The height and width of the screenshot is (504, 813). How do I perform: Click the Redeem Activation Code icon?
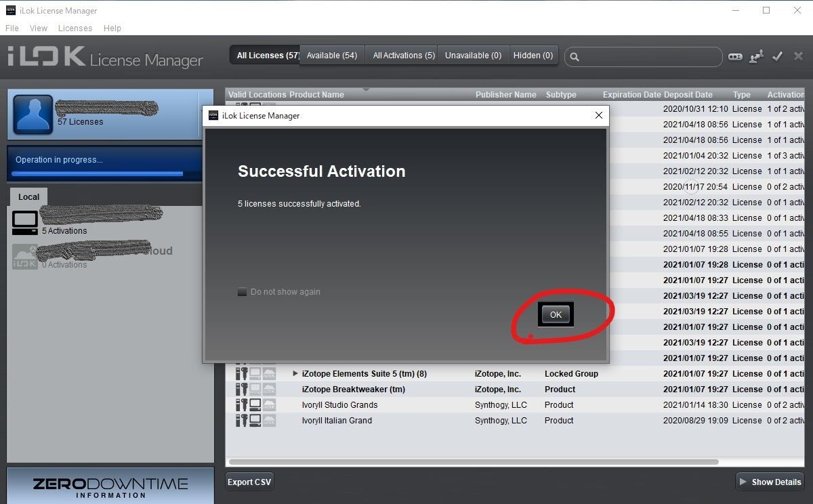[735, 57]
